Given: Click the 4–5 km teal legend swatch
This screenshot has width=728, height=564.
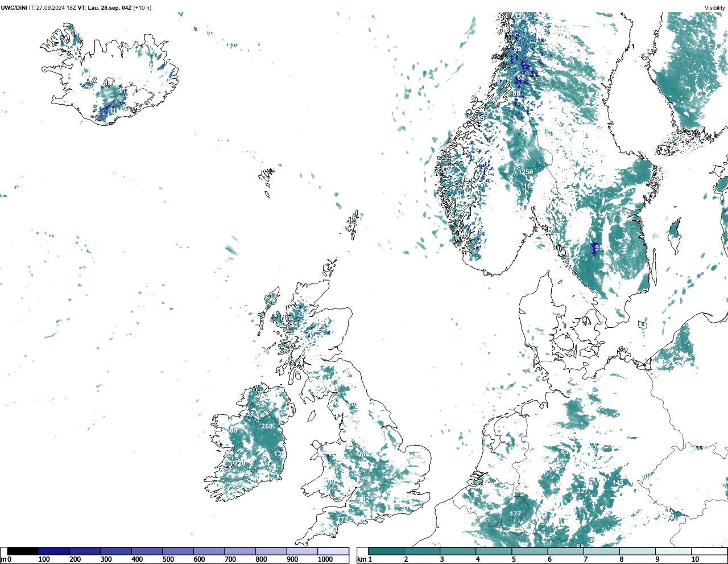Looking at the screenshot, I should [494, 551].
